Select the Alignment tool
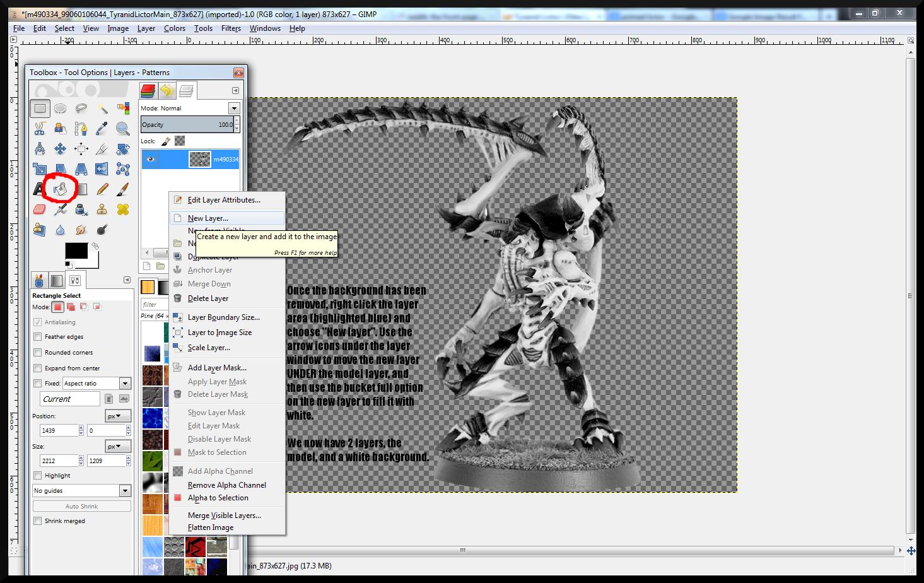The image size is (924, 583). [81, 150]
